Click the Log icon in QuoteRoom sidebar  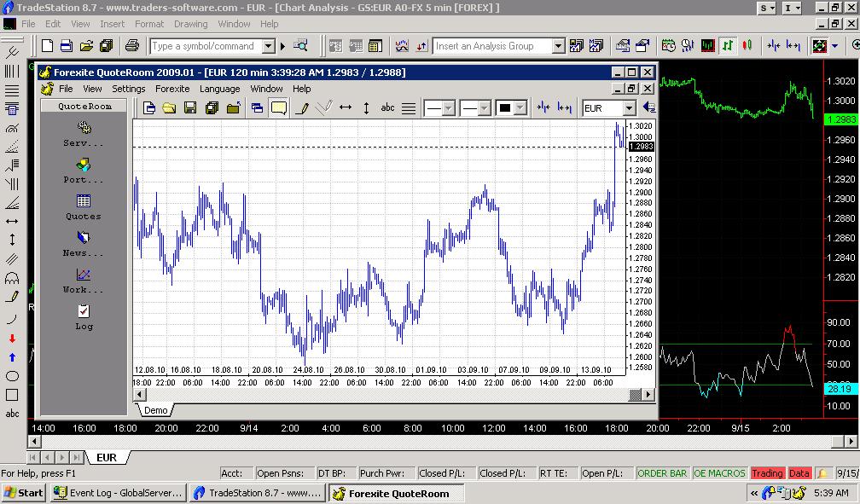coord(83,316)
